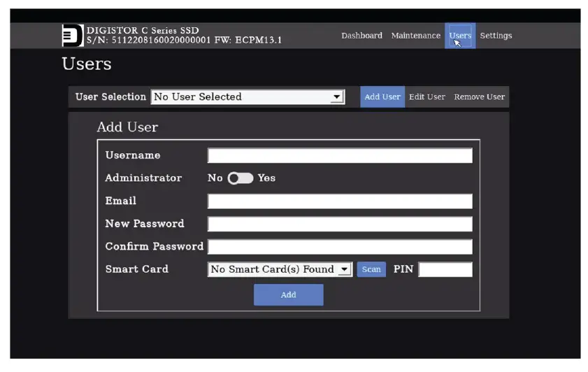The height and width of the screenshot is (372, 588).
Task: Toggle the Administrator switch
Action: (241, 178)
